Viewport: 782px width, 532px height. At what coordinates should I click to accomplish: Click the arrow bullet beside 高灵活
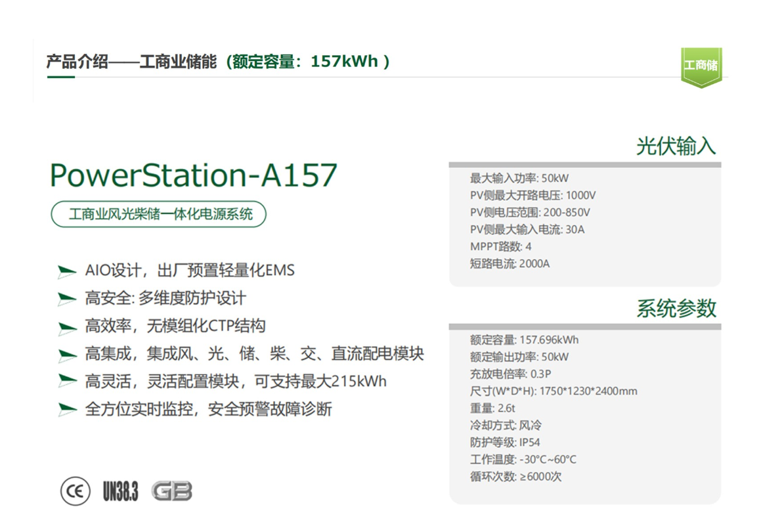coord(67,382)
